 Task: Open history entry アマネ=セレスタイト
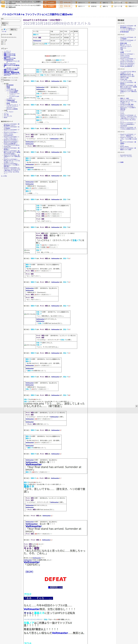126,46
